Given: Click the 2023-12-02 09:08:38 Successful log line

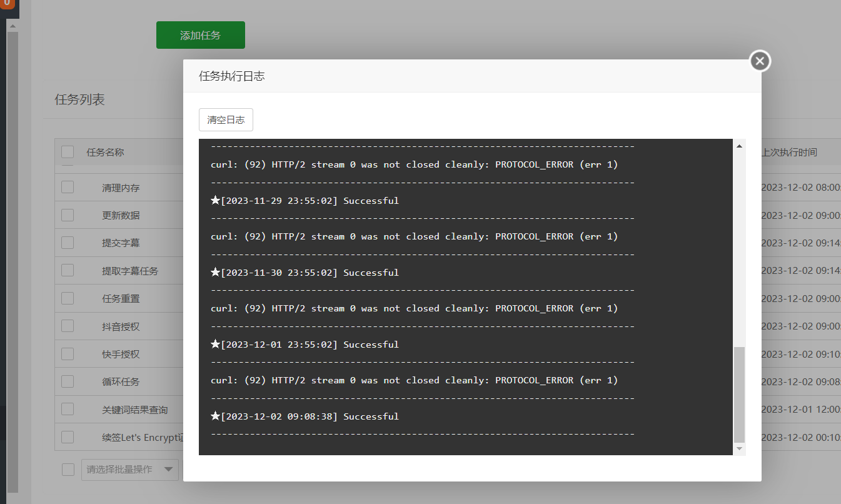Looking at the screenshot, I should (x=305, y=416).
